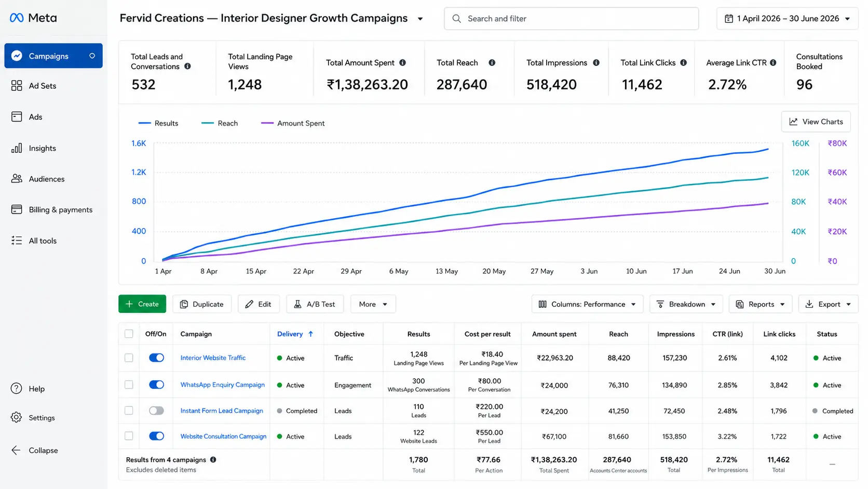Click the Cost per result column header
This screenshot has height=489, width=868.
[x=487, y=334]
